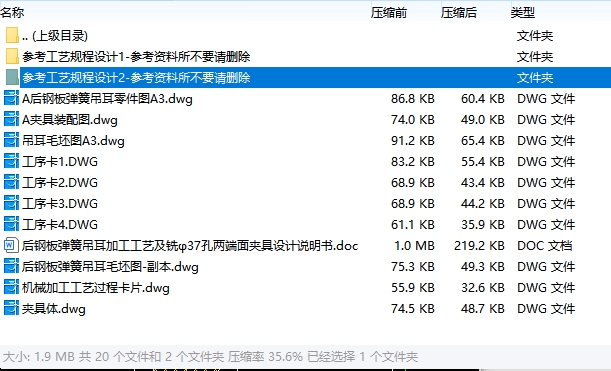
Task: Sort by the 压缩前 column header
Action: (x=388, y=13)
